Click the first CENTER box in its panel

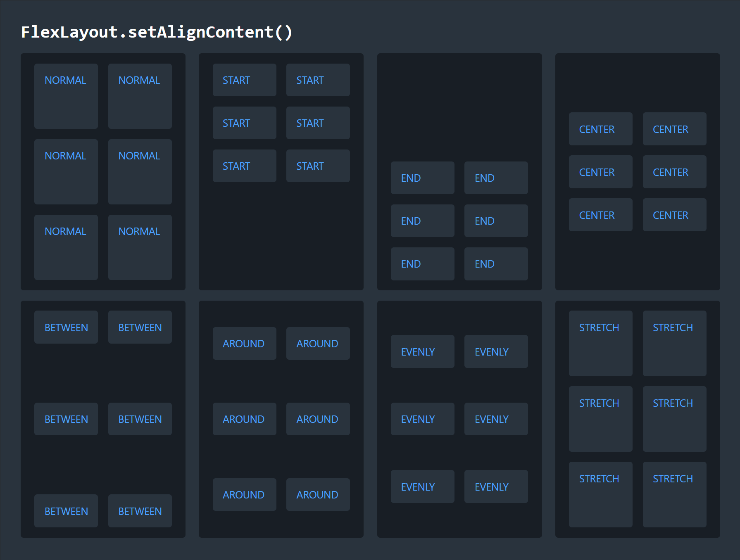pyautogui.click(x=601, y=129)
